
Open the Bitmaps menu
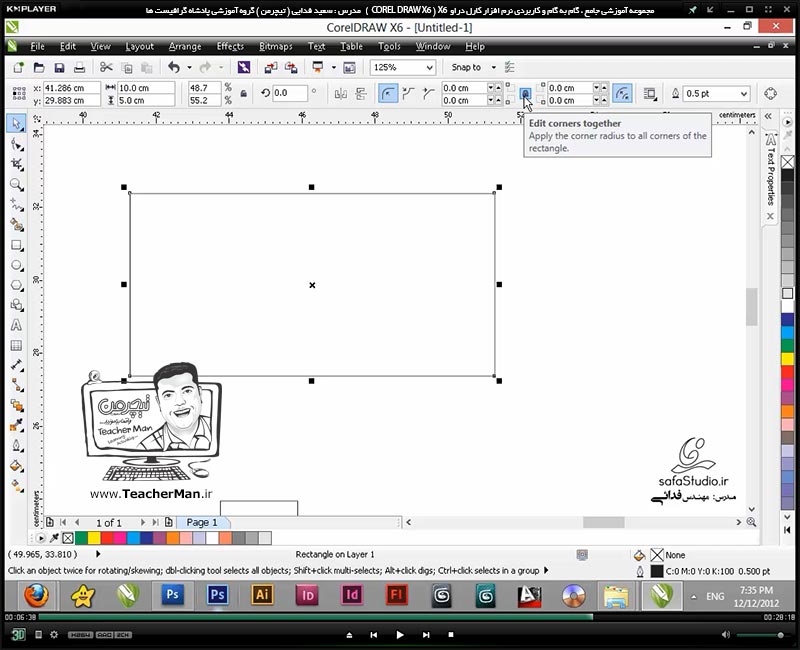pyautogui.click(x=276, y=46)
